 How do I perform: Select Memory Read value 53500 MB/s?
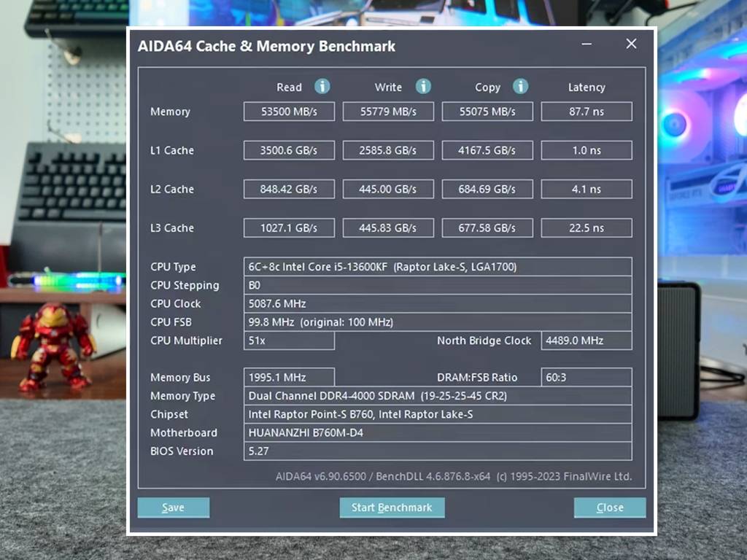pos(289,112)
